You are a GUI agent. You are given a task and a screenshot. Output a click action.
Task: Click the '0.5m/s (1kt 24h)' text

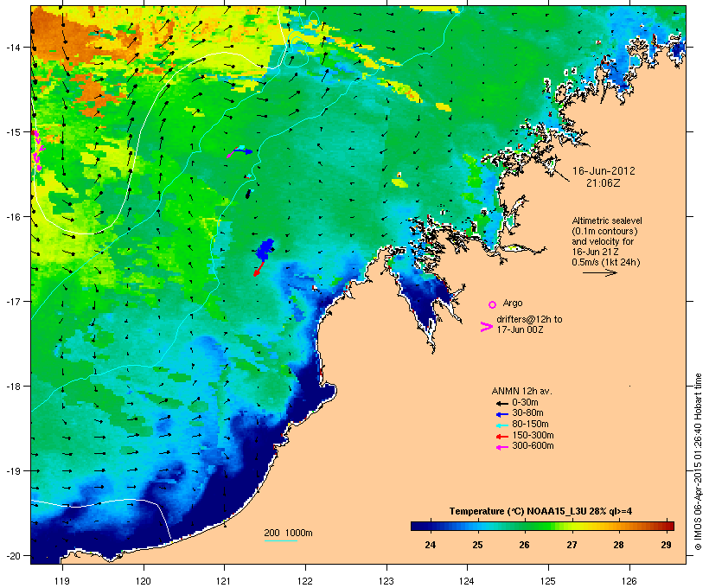point(606,262)
